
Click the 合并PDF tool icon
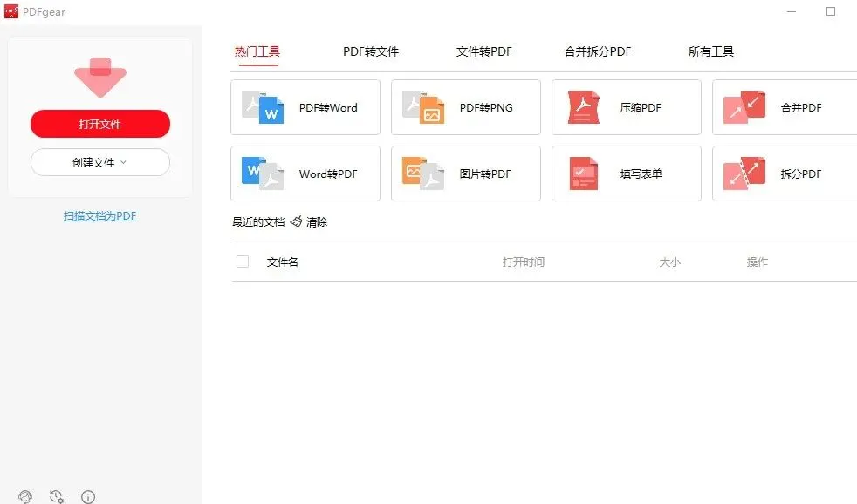pos(744,107)
